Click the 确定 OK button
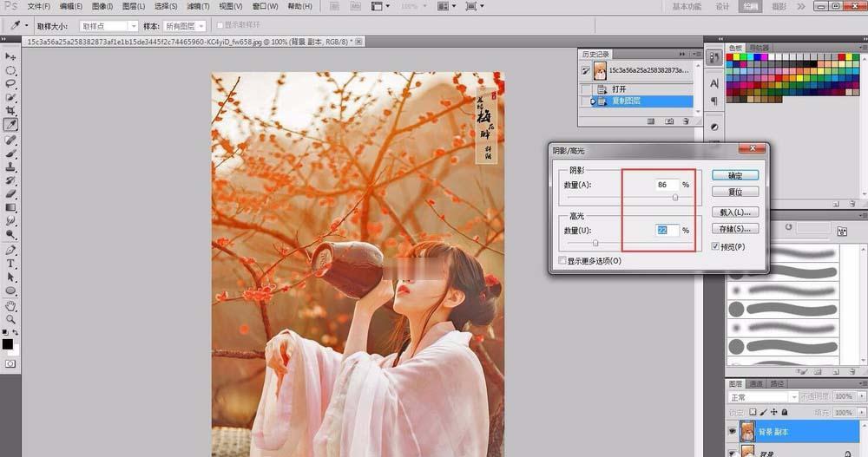 point(734,175)
